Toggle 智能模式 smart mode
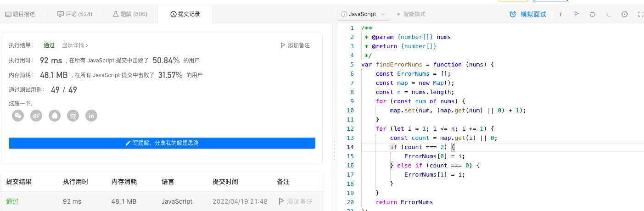The image size is (644, 211). tap(411, 14)
